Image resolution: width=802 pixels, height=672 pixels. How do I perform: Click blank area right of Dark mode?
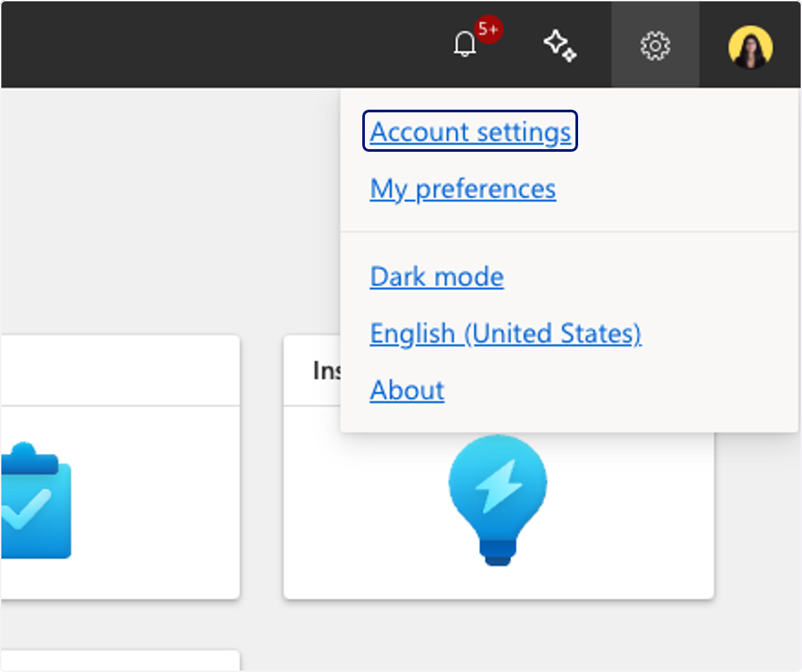click(642, 276)
